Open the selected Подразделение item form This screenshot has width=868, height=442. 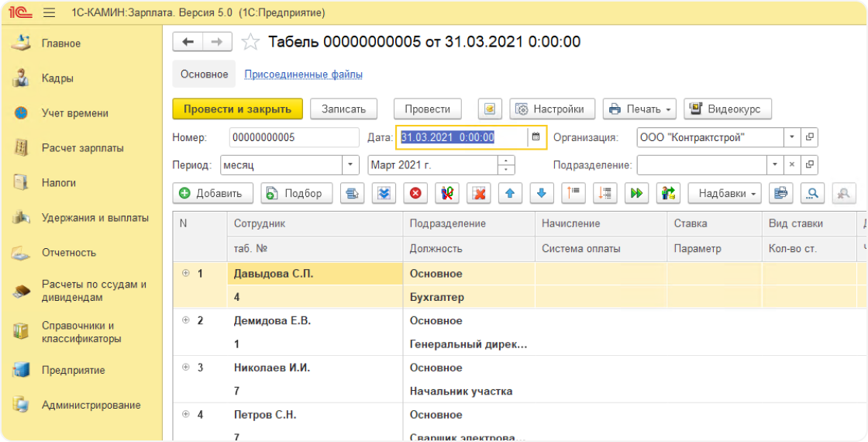809,165
